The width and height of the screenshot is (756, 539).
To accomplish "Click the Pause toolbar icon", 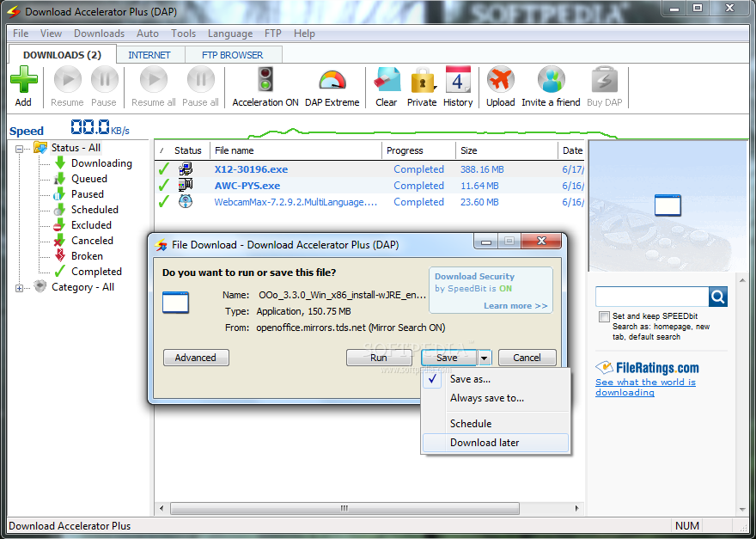I will tap(104, 80).
